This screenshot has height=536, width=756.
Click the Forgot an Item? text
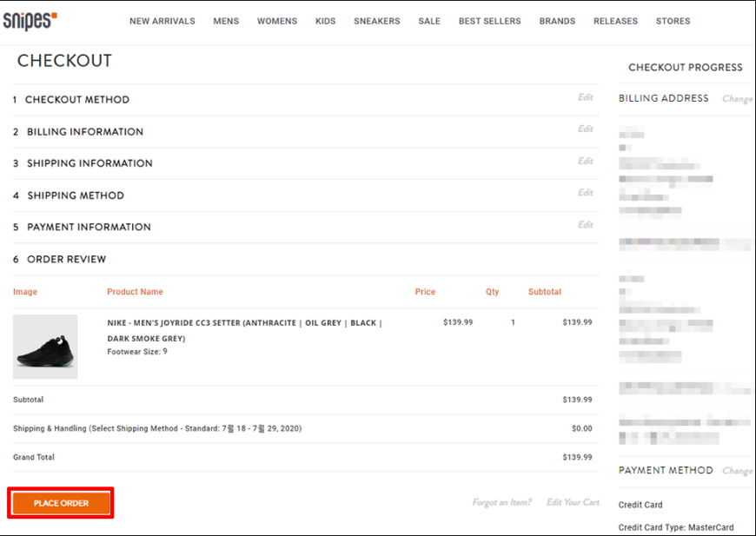[x=501, y=502]
